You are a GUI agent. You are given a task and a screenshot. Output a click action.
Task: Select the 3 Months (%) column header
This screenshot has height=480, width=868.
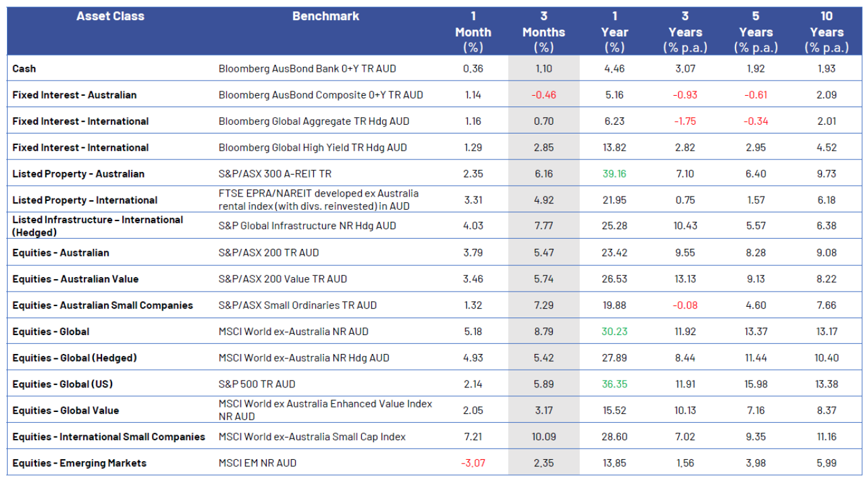(543, 31)
